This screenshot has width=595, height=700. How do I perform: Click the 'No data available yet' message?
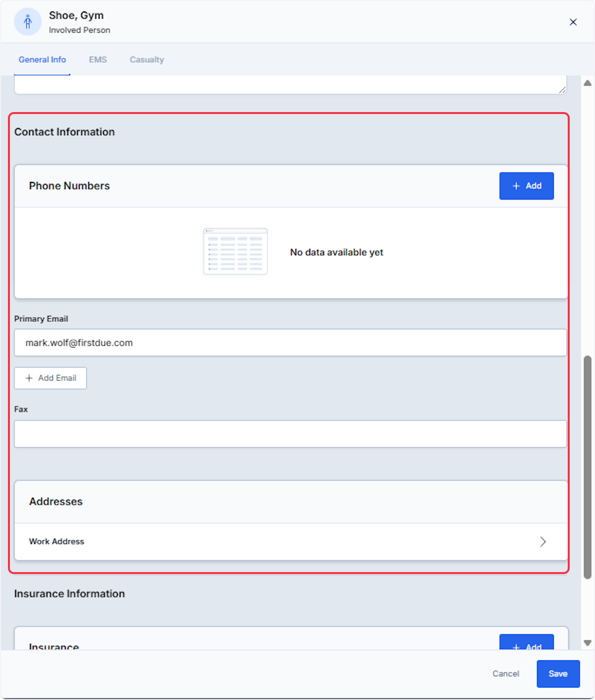tap(337, 252)
